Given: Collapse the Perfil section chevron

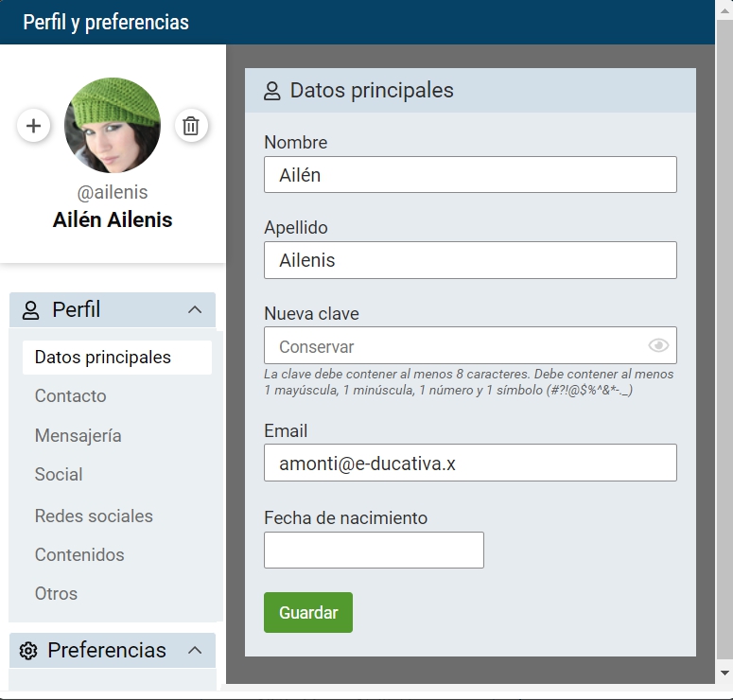Looking at the screenshot, I should point(195,310).
